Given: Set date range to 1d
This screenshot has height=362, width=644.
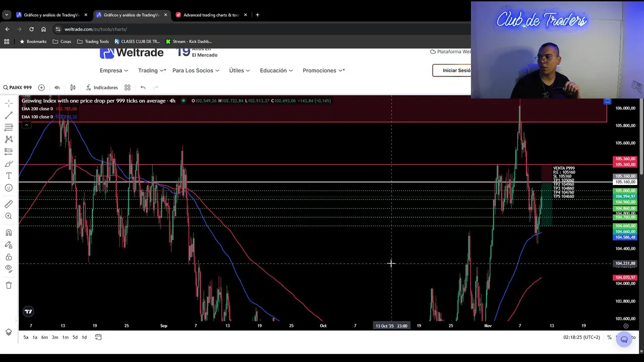Looking at the screenshot, I should (x=84, y=337).
